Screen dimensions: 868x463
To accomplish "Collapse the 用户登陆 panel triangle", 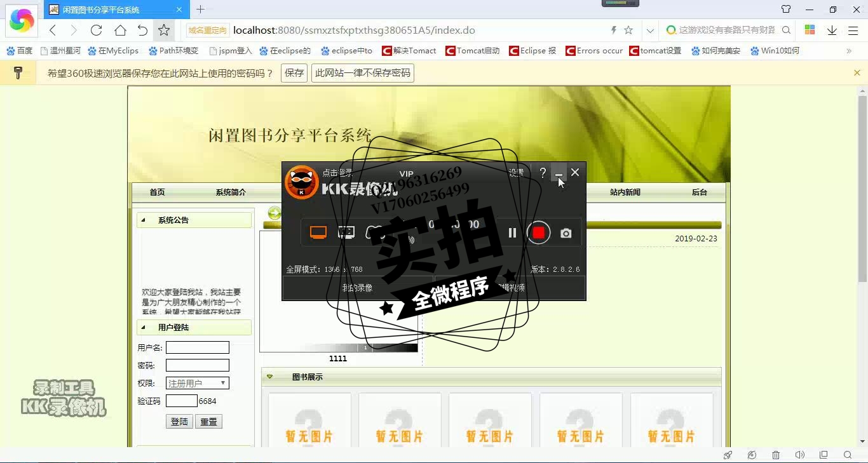I will coord(143,328).
